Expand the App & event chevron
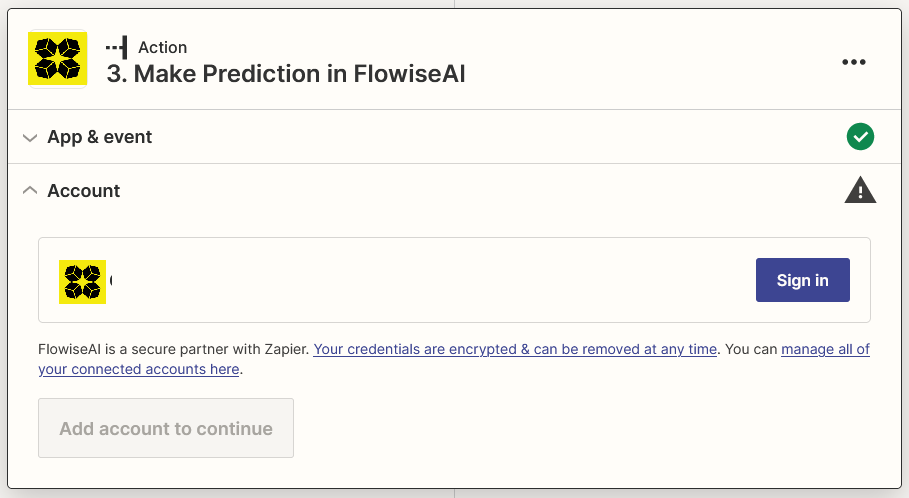The image size is (909, 498). pos(30,137)
